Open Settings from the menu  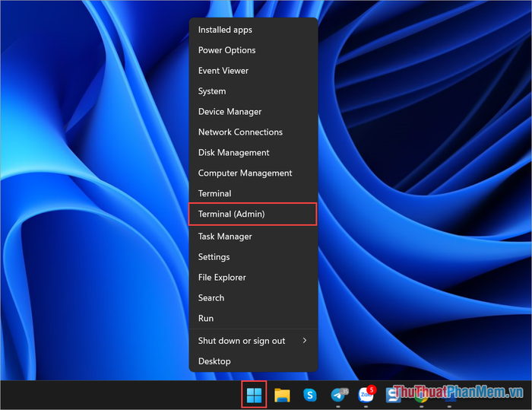tap(253, 257)
